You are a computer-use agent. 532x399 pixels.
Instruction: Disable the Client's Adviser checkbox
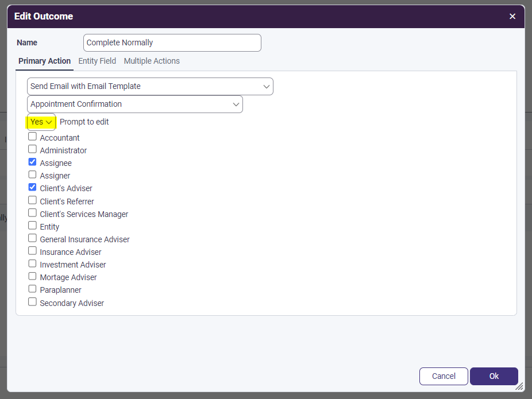33,188
